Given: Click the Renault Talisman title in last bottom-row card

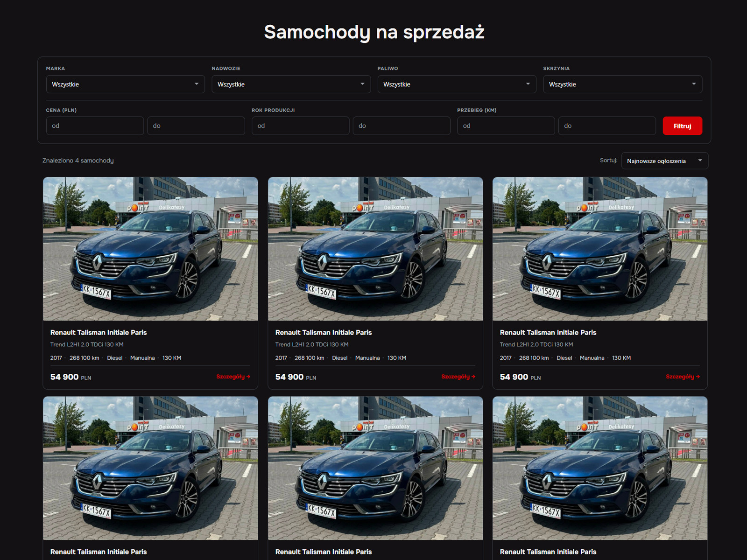Looking at the screenshot, I should tap(548, 552).
